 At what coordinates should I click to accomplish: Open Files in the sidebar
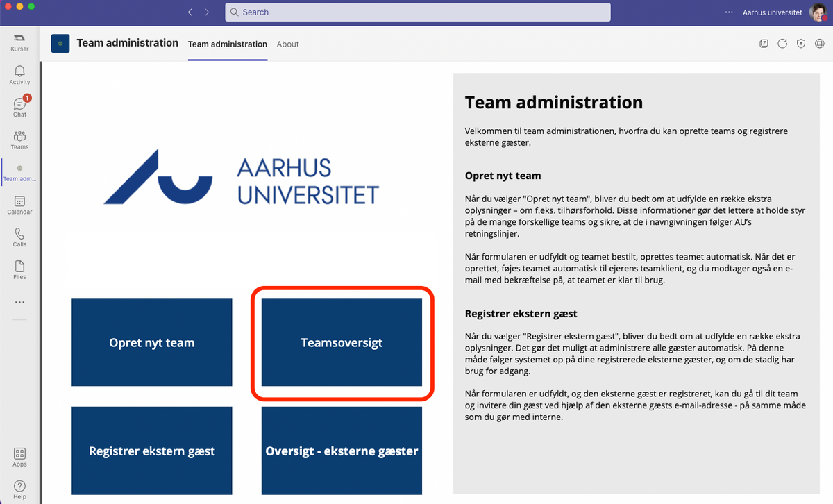[19, 270]
